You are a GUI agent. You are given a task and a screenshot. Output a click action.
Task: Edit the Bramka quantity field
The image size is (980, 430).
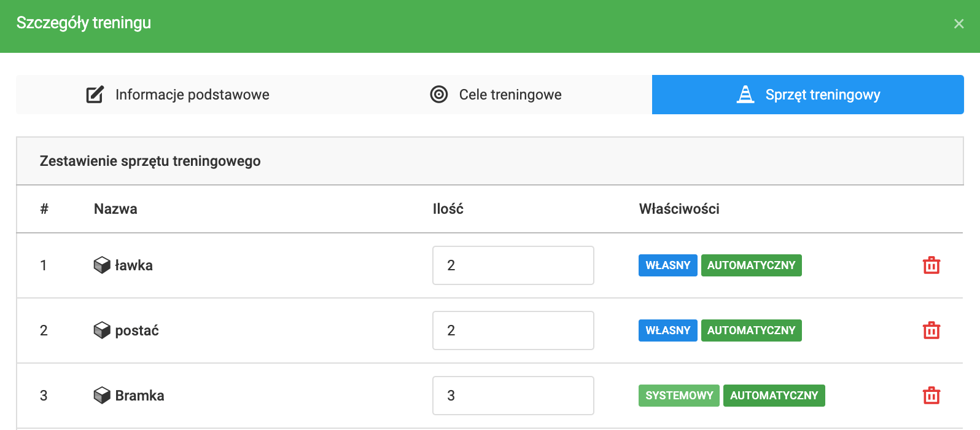513,396
